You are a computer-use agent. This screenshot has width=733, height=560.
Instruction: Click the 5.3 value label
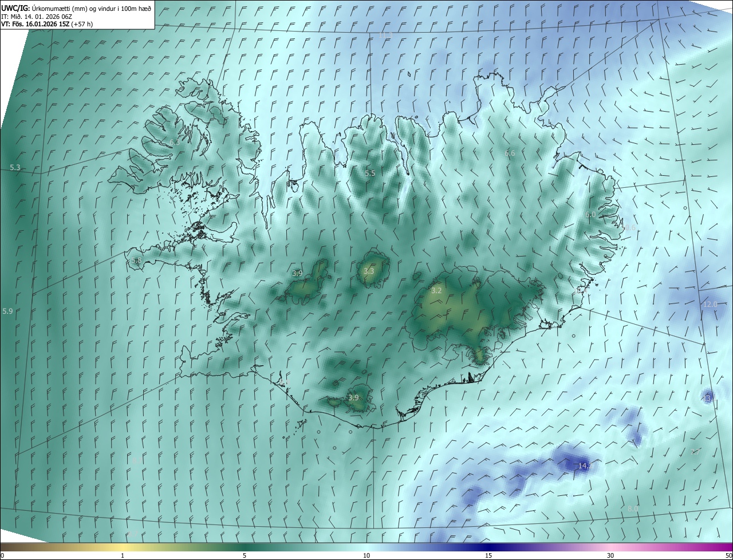[x=15, y=168]
